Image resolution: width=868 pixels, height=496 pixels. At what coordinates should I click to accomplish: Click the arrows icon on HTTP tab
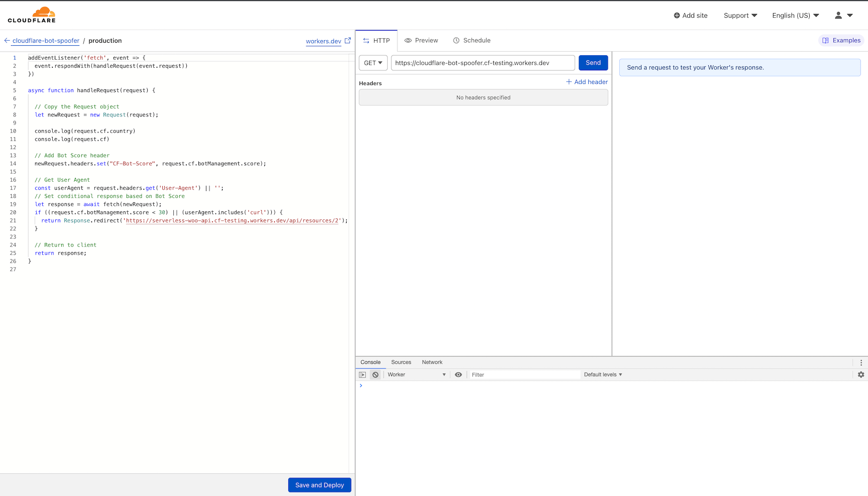pyautogui.click(x=366, y=40)
